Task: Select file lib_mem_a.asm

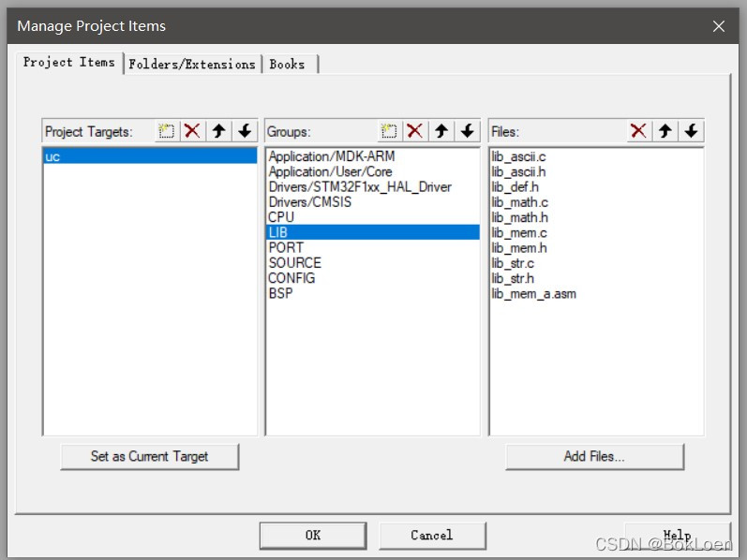Action: (596, 294)
